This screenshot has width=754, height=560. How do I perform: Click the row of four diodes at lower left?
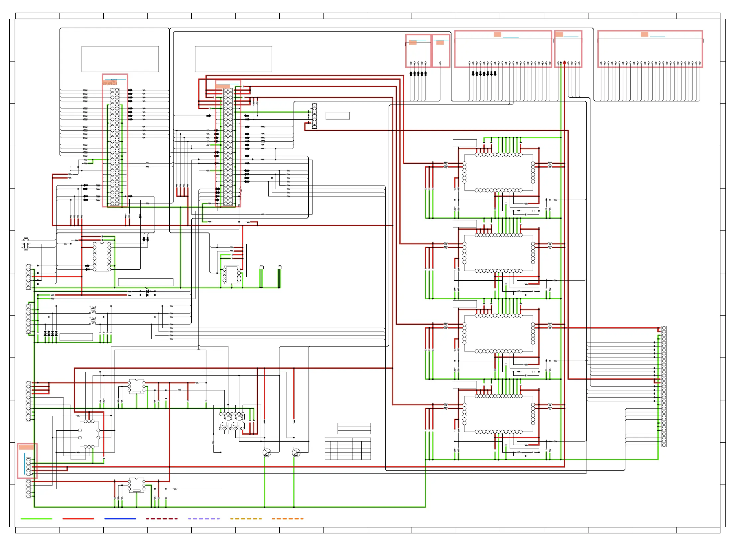51,334
